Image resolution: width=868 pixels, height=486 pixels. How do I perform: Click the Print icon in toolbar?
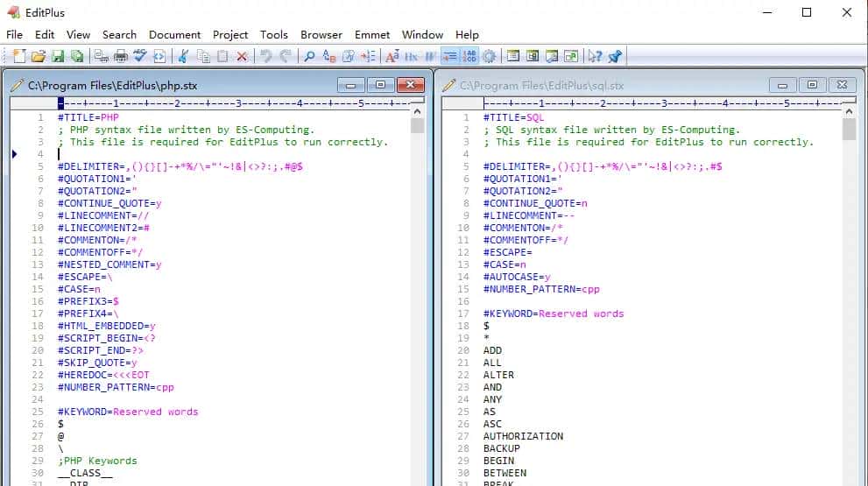121,56
